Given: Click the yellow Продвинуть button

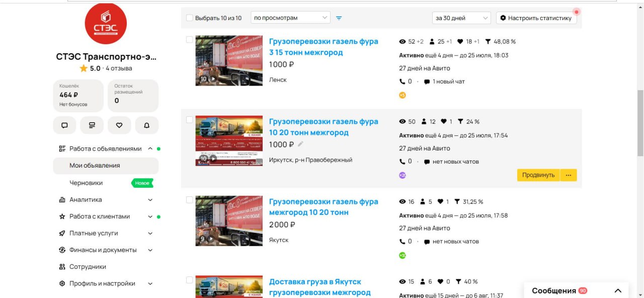Looking at the screenshot, I should tap(538, 175).
